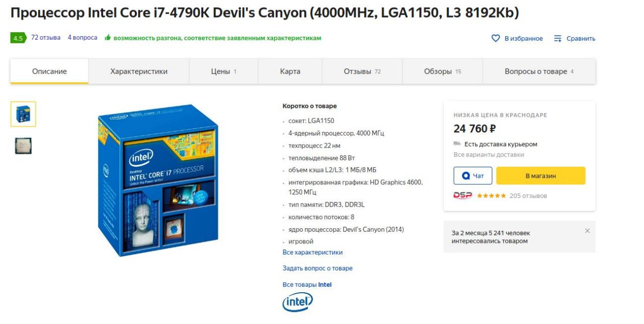Start a chat with the Чат button

click(x=473, y=176)
